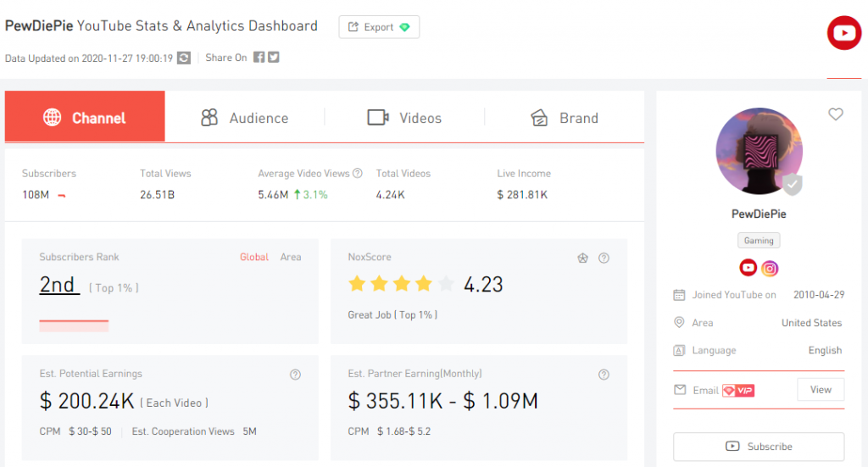Click the CPM $ 1.68-$ 5.2 text
868x467 pixels.
tap(389, 431)
